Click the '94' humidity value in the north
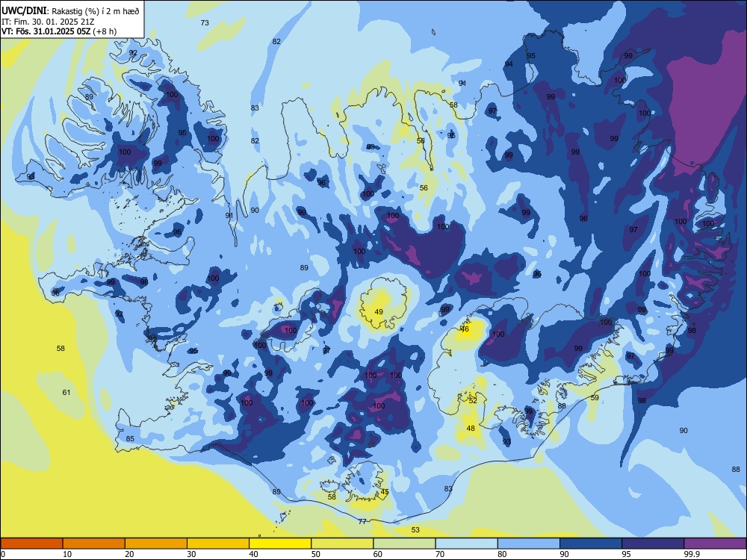This screenshot has height=560, width=747. (x=509, y=63)
